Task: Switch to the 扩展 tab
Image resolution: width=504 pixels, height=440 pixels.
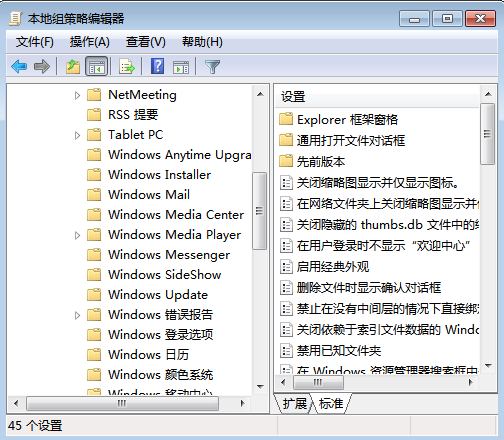Action: pyautogui.click(x=294, y=404)
